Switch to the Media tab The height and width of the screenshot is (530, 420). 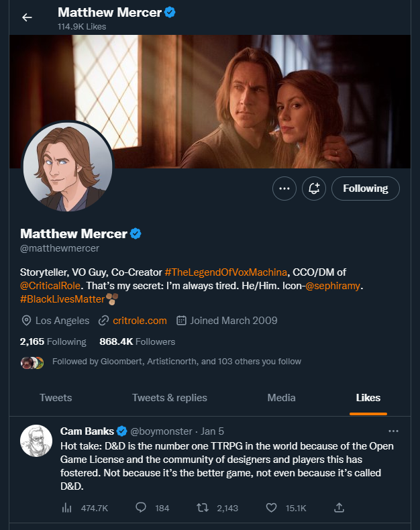coord(281,397)
